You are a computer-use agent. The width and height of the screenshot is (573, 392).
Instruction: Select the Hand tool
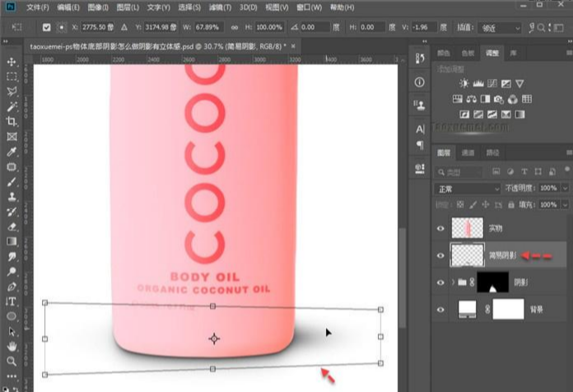(x=12, y=346)
